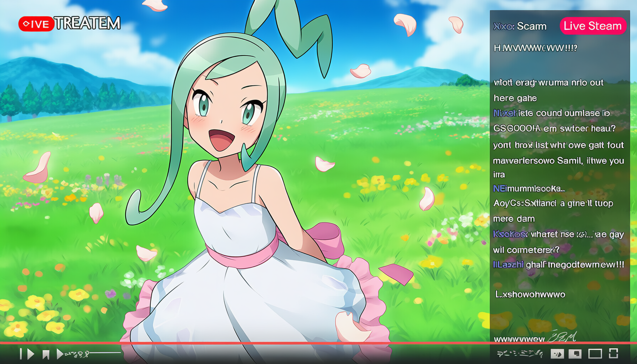Screen dimensions: 637x364
Task: Click the red LIVE badge
Action: pos(36,24)
